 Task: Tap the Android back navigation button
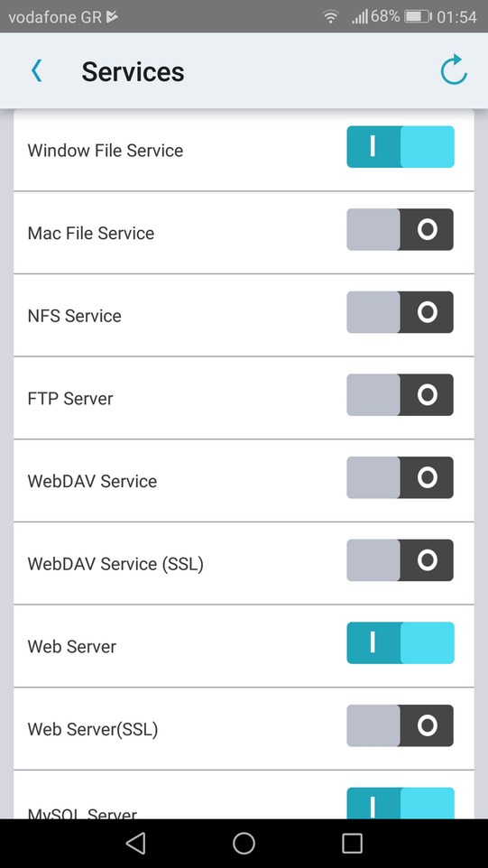click(135, 843)
